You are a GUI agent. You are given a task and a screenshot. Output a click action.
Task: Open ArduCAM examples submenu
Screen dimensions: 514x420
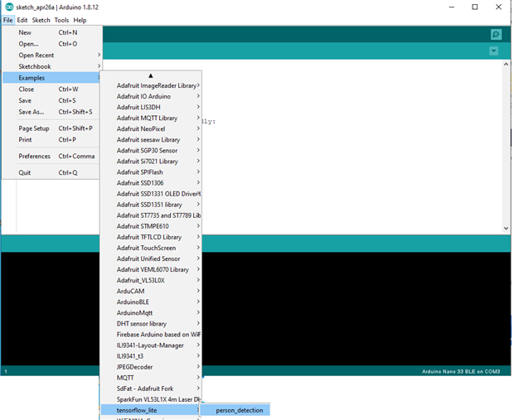151,291
